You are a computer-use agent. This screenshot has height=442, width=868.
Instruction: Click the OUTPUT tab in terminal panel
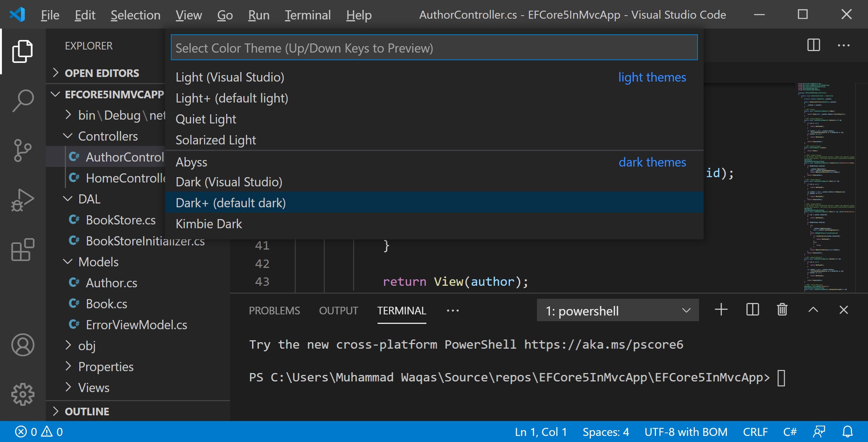coord(339,311)
